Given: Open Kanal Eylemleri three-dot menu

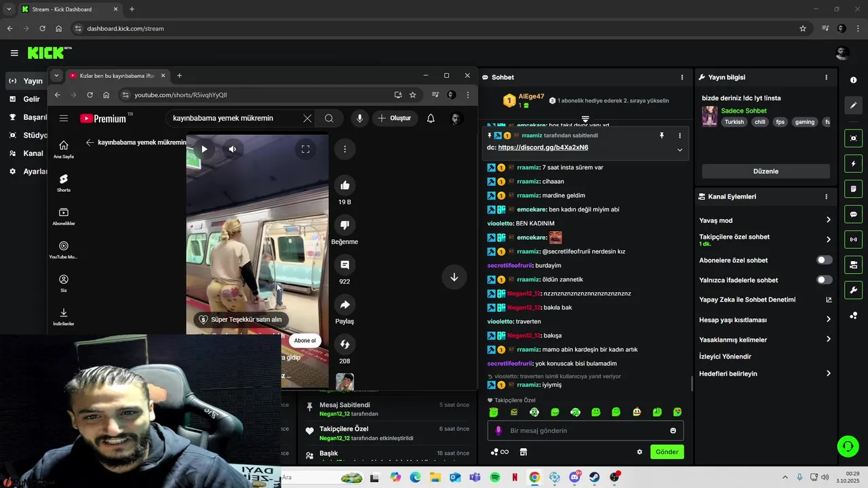Looking at the screenshot, I should click(826, 197).
